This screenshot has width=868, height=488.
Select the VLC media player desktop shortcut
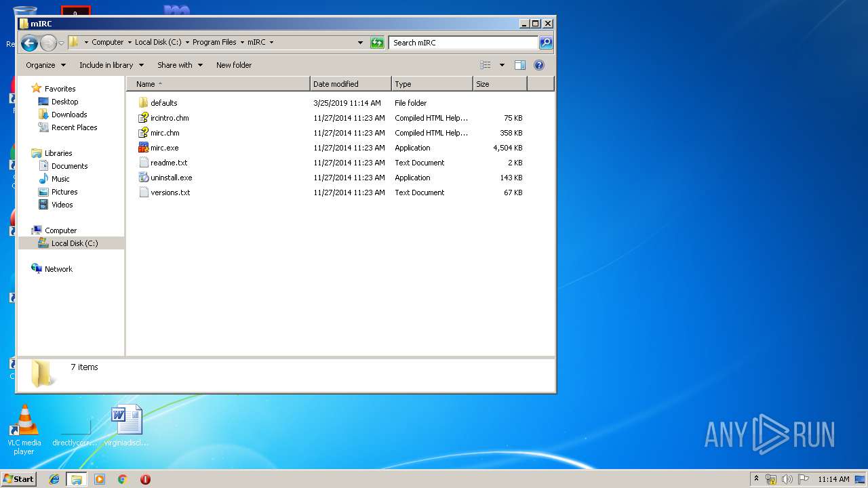(x=24, y=429)
